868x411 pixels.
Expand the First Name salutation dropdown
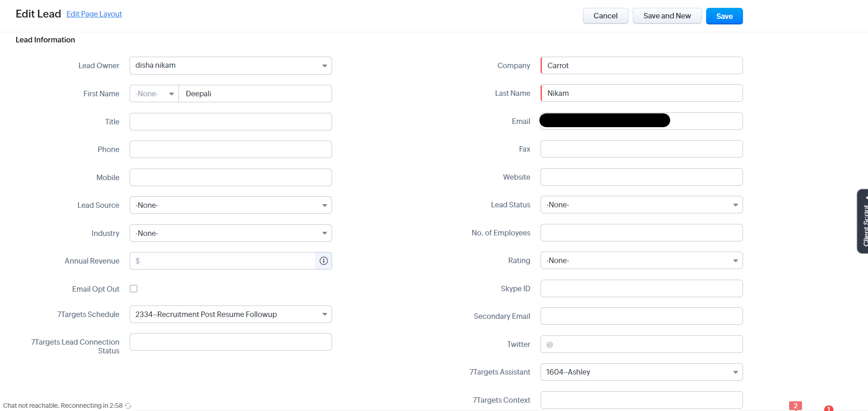[x=155, y=94]
